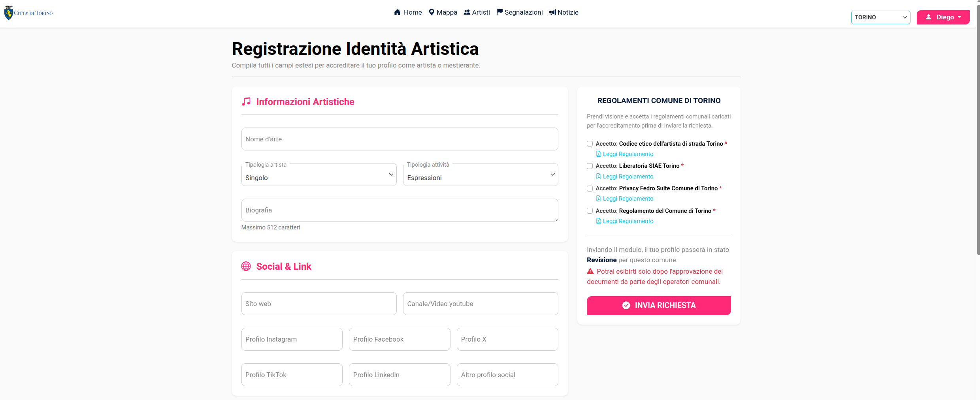Click the Segnalazioni flag icon

pos(500,12)
